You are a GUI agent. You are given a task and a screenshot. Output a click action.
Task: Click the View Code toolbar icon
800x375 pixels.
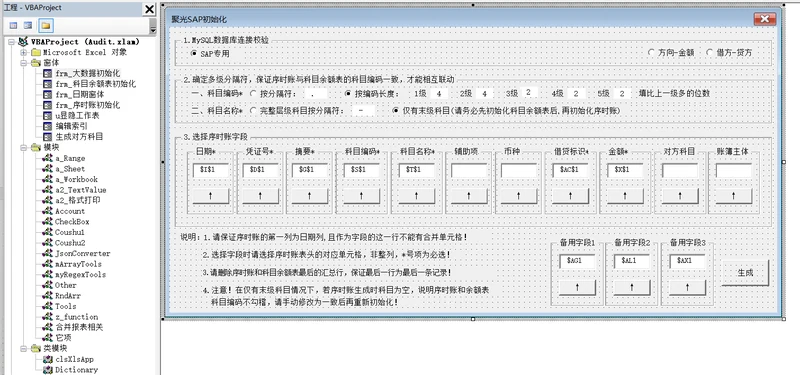[13, 26]
